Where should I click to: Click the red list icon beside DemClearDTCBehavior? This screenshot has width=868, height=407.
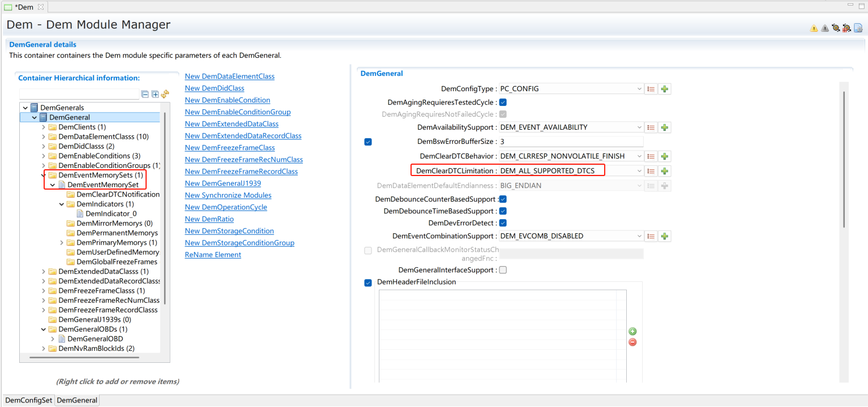[x=651, y=156]
